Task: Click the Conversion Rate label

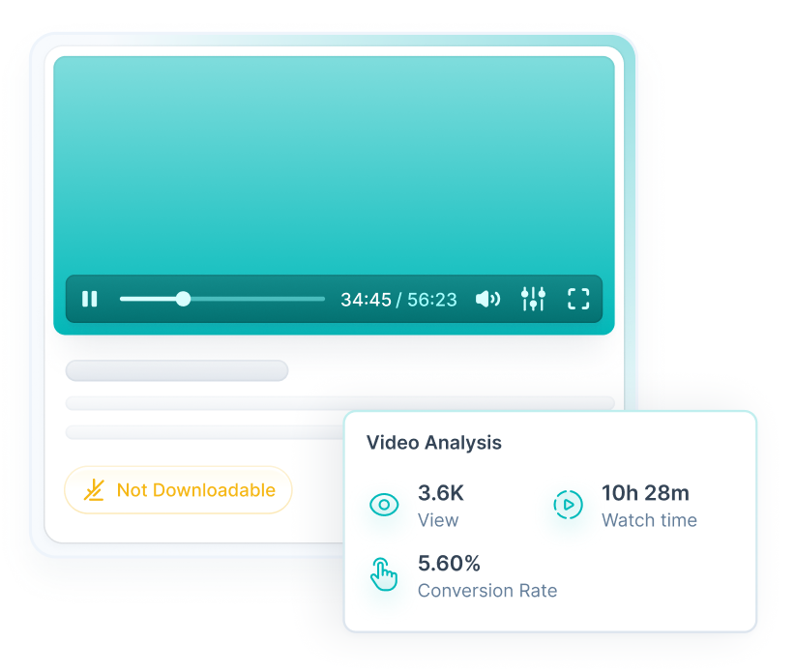Action: point(487,591)
